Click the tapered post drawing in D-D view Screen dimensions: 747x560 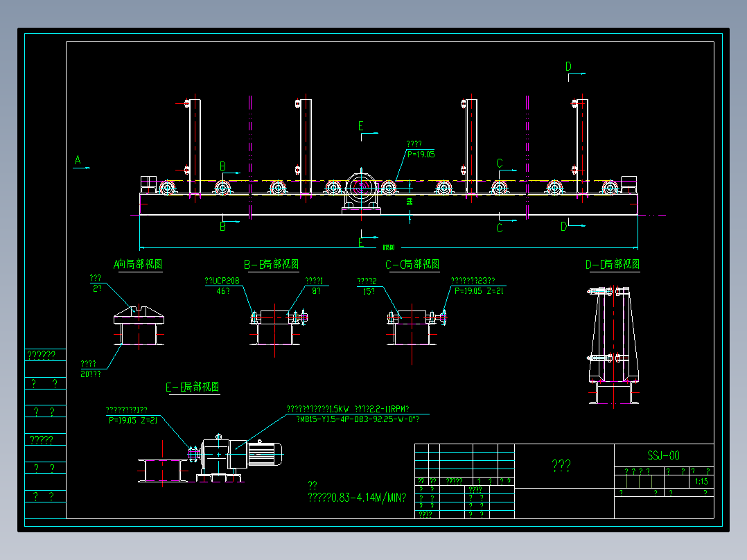(x=614, y=346)
